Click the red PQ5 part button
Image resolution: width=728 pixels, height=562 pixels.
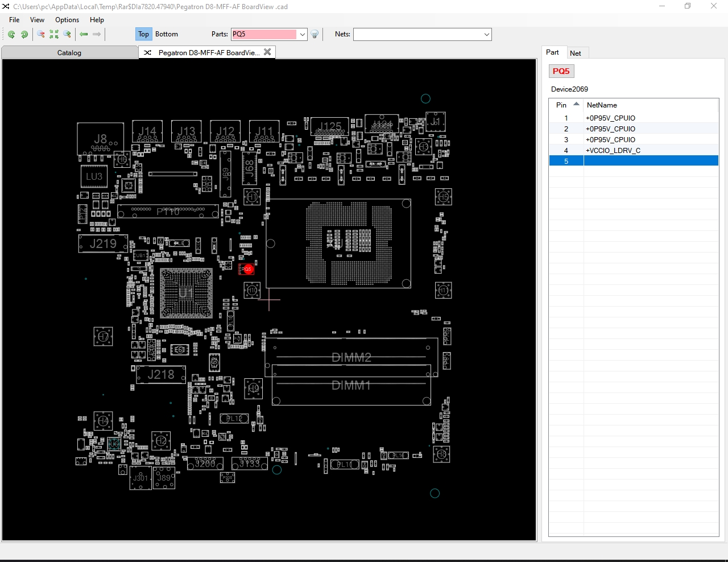coord(561,71)
